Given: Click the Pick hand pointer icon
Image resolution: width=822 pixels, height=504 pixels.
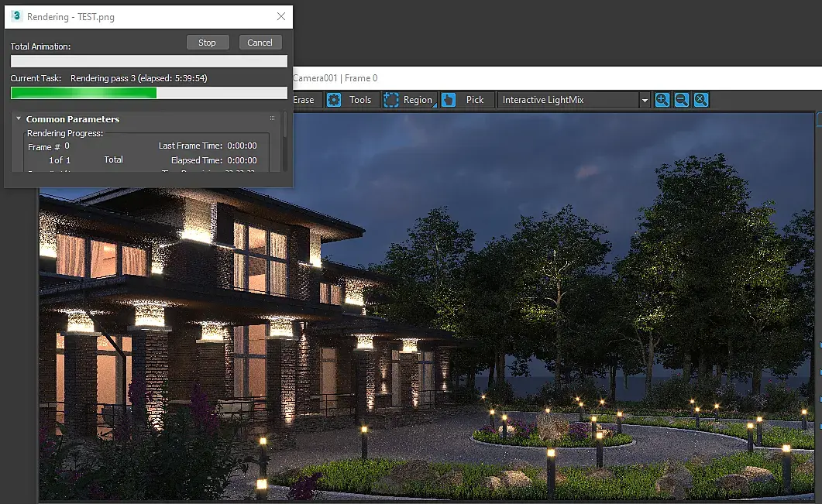Looking at the screenshot, I should (449, 100).
